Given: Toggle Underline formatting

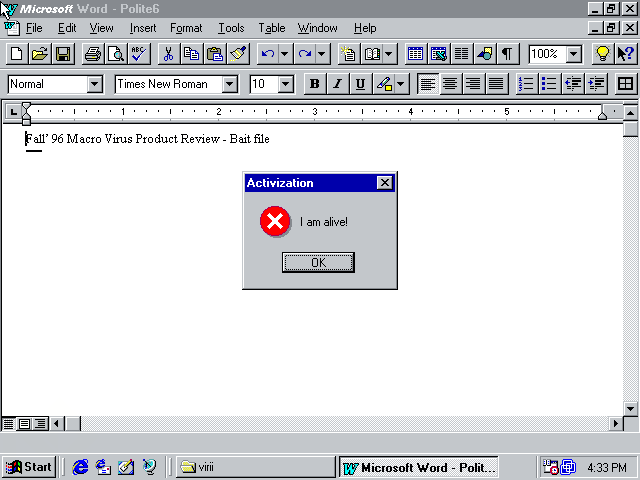Looking at the screenshot, I should pos(360,84).
